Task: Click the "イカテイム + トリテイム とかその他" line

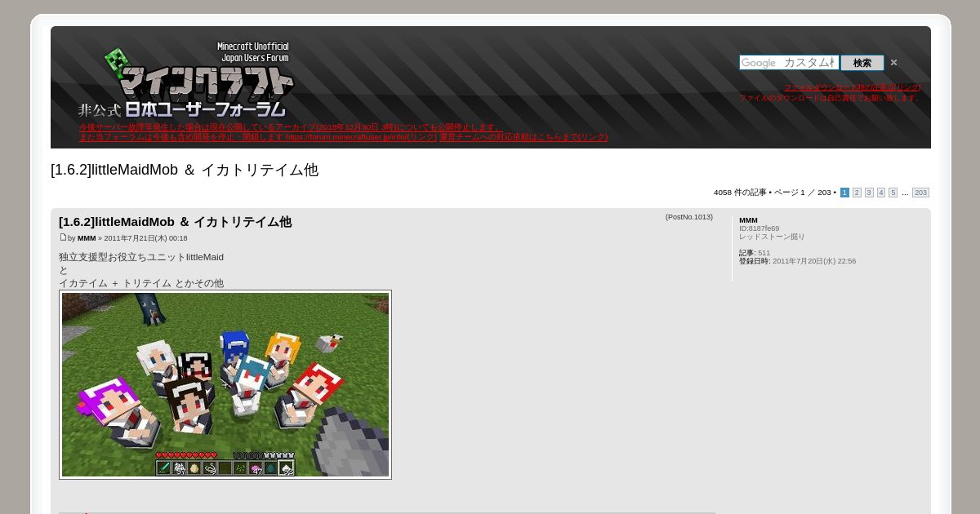Action: [141, 283]
